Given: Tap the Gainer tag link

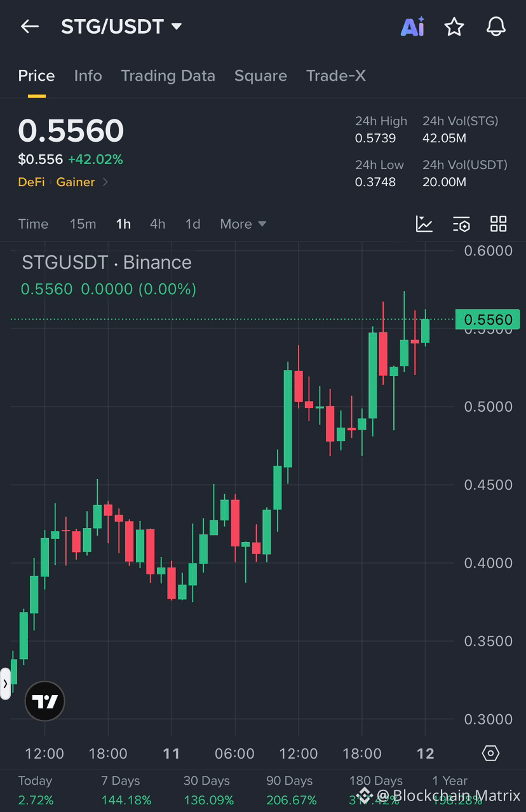Looking at the screenshot, I should click(76, 182).
